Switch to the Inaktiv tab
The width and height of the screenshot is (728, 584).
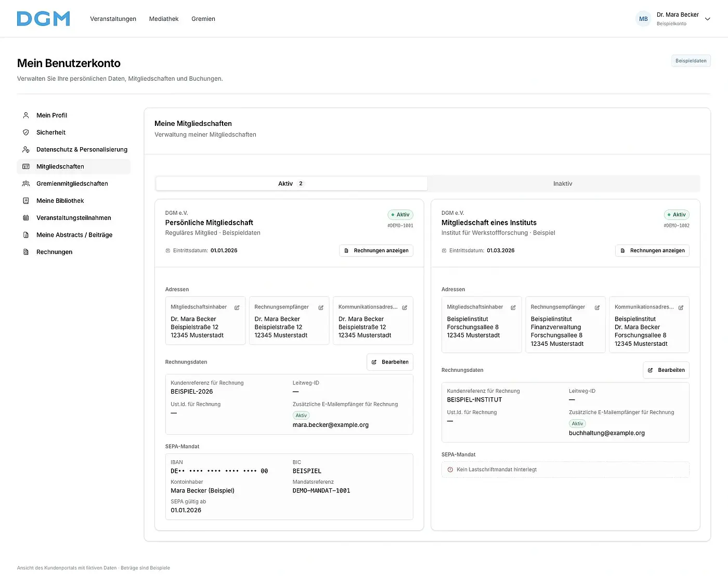point(563,184)
